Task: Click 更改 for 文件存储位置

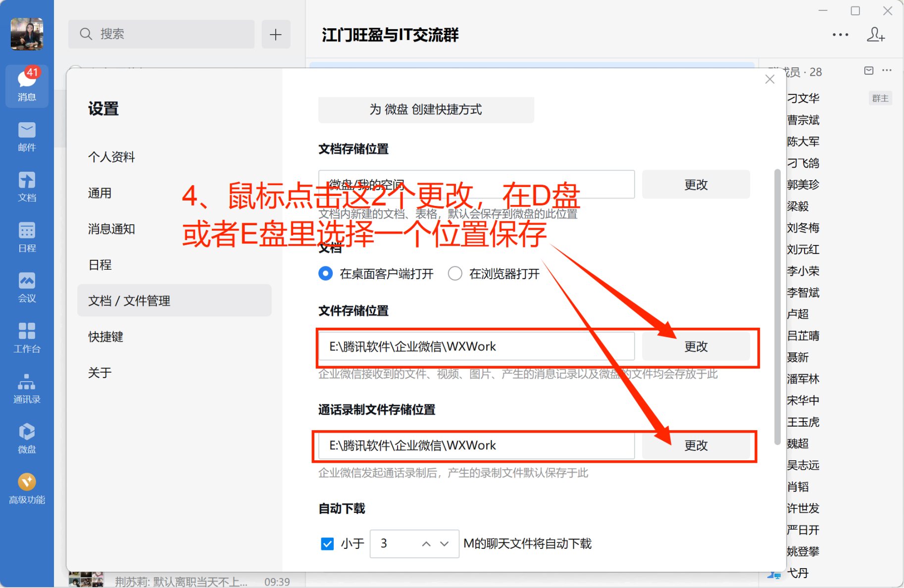Action: click(x=696, y=346)
